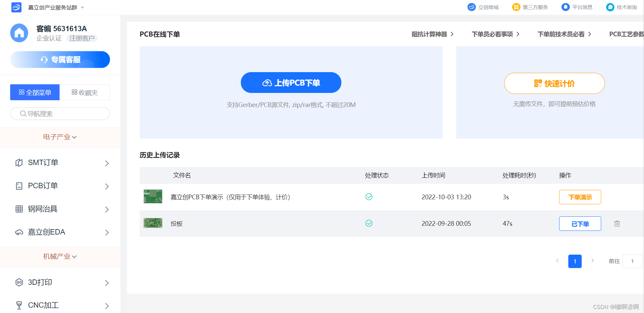The width and height of the screenshot is (644, 313).
Task: Open the 第三方服务 icon
Action: [x=516, y=7]
